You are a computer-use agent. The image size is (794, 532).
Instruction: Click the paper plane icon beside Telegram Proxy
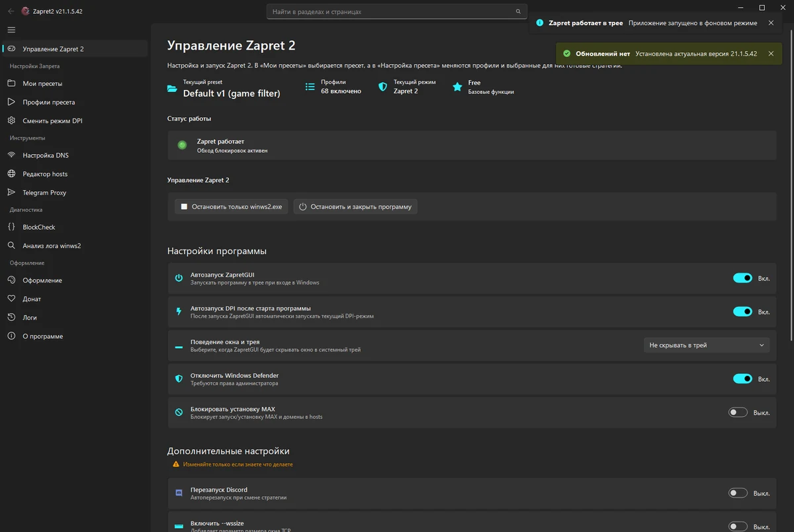pyautogui.click(x=11, y=193)
